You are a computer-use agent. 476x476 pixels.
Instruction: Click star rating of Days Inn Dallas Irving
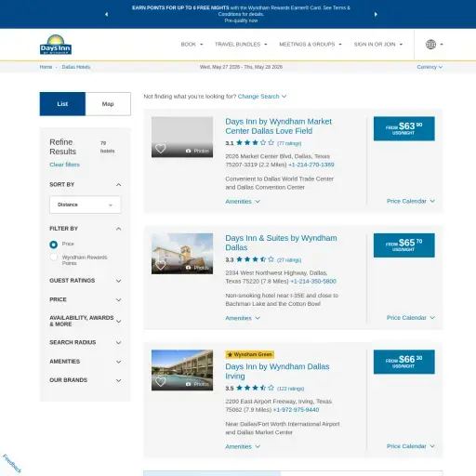point(255,388)
